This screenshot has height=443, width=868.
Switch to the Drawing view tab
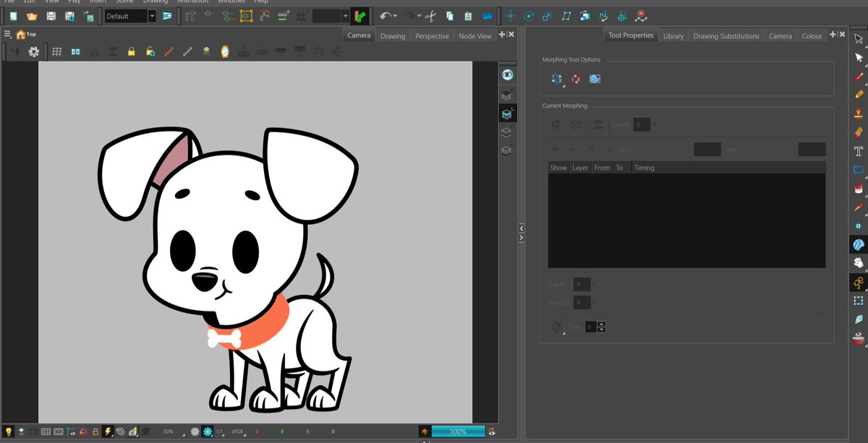pos(393,36)
